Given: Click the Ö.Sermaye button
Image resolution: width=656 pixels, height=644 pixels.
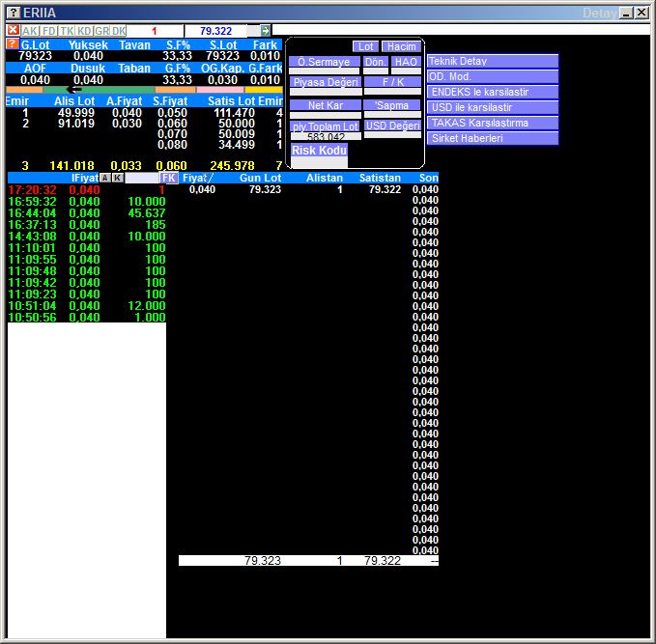Looking at the screenshot, I should pyautogui.click(x=324, y=62).
